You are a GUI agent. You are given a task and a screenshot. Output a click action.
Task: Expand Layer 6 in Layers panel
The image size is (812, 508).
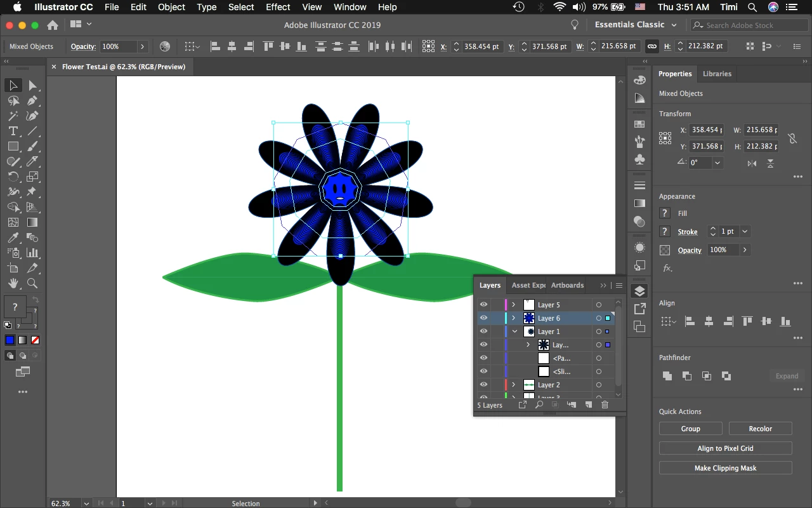[514, 318]
